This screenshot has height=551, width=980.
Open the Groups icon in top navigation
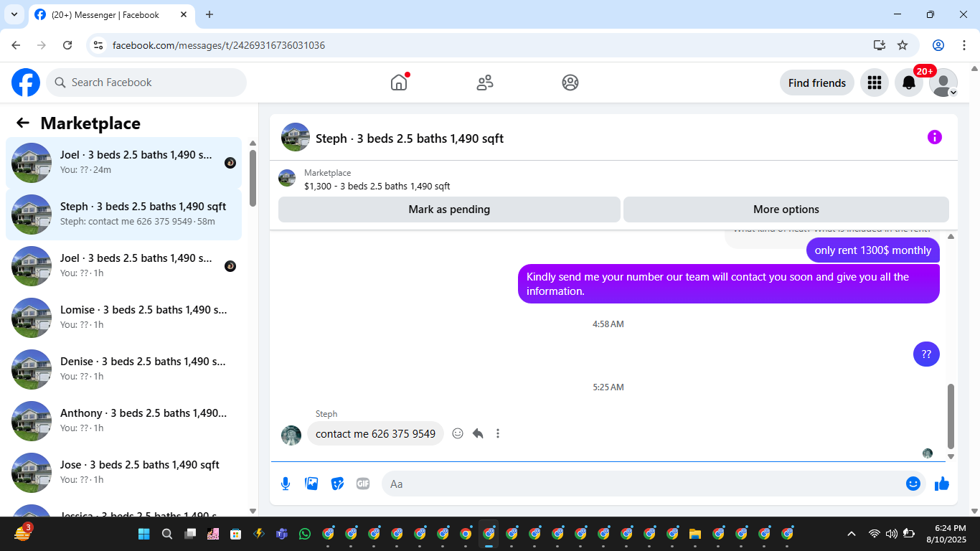tap(570, 83)
